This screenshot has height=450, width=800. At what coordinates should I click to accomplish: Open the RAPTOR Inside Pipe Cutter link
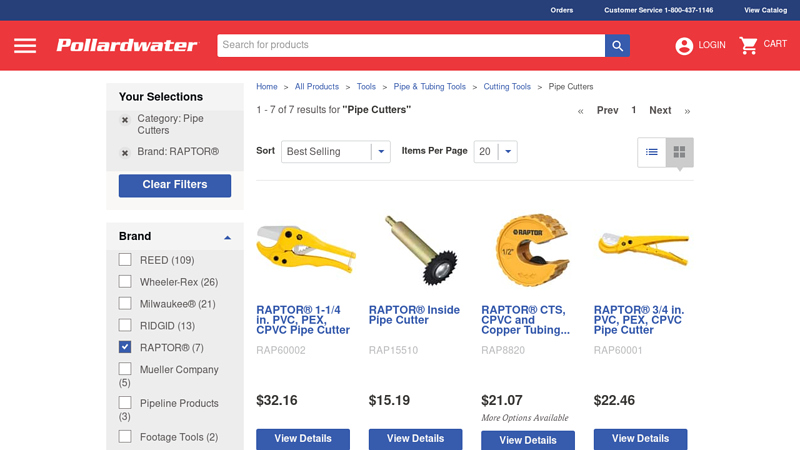pos(414,315)
